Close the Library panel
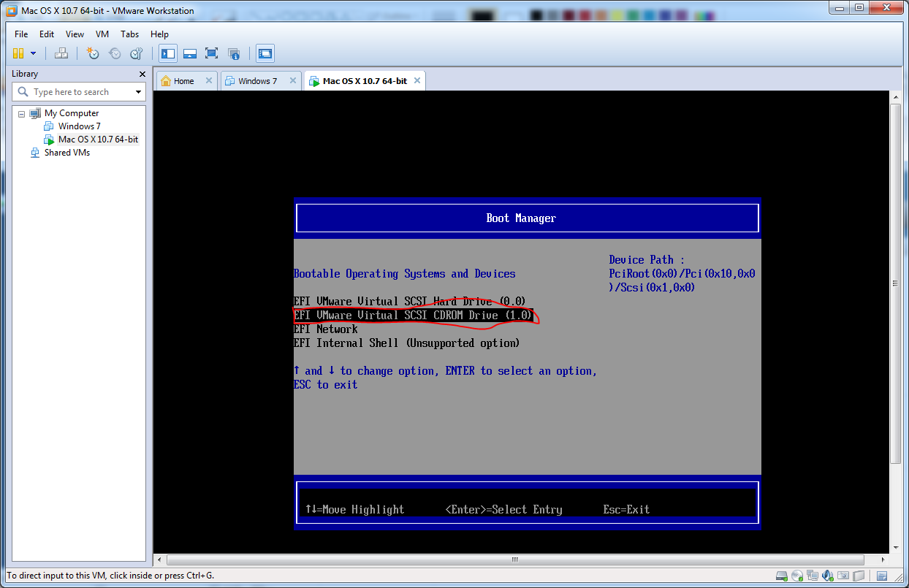Viewport: 909px width, 588px height. coord(142,74)
